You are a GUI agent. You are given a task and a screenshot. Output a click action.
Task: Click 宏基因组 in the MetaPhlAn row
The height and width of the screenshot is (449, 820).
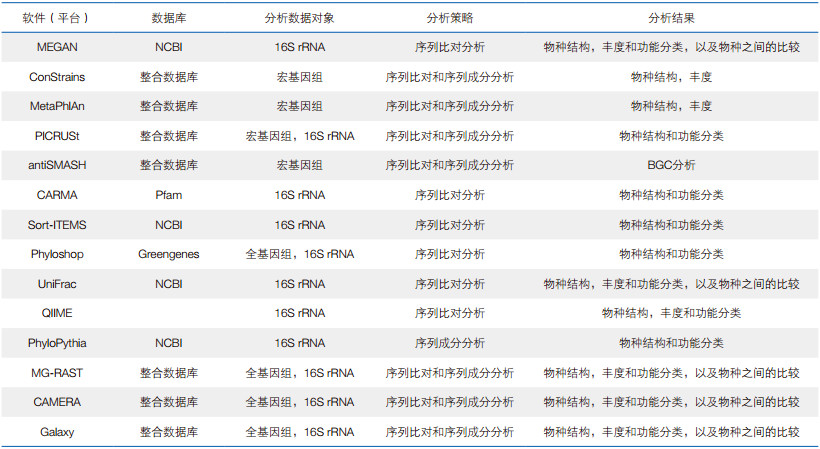click(x=300, y=106)
